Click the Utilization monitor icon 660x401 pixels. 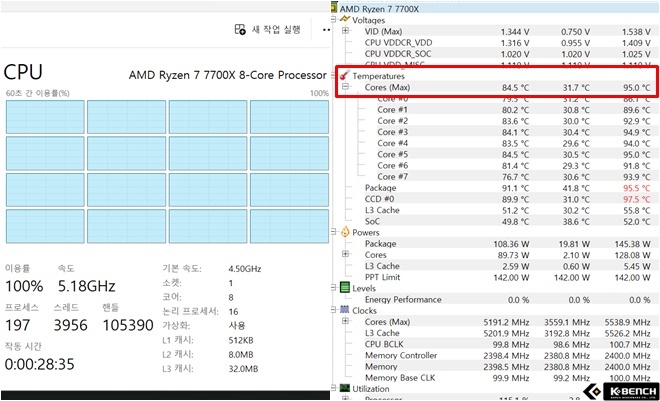click(346, 388)
